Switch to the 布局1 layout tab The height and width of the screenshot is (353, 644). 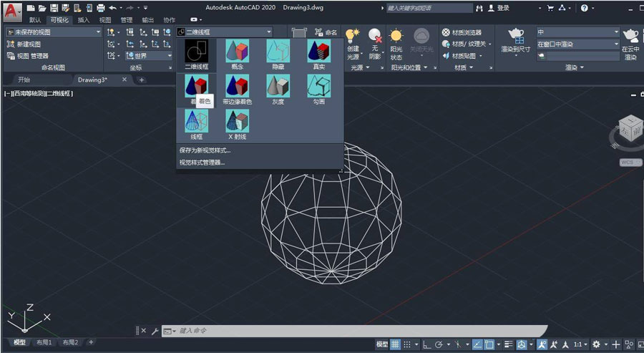[44, 342]
